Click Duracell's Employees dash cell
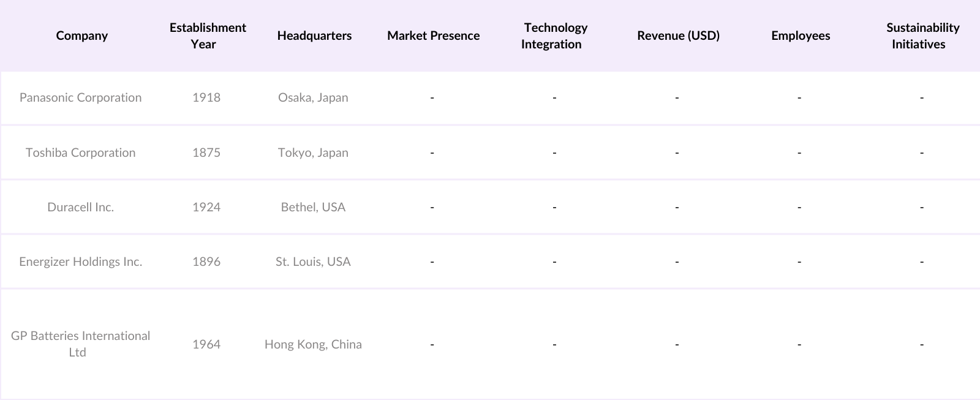The width and height of the screenshot is (980, 400). (799, 207)
